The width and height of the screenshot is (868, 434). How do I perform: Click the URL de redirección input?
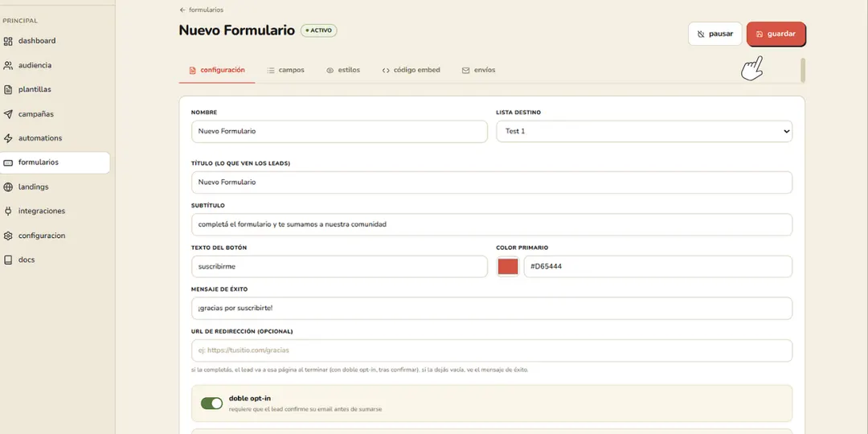(x=492, y=350)
